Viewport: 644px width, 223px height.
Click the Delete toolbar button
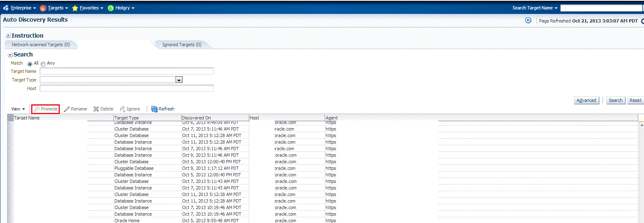click(x=103, y=109)
